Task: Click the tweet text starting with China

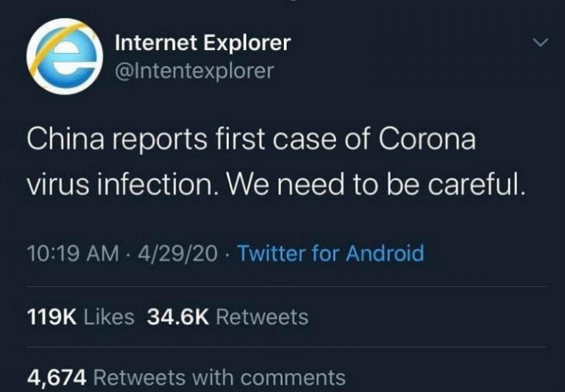Action: tap(250, 141)
